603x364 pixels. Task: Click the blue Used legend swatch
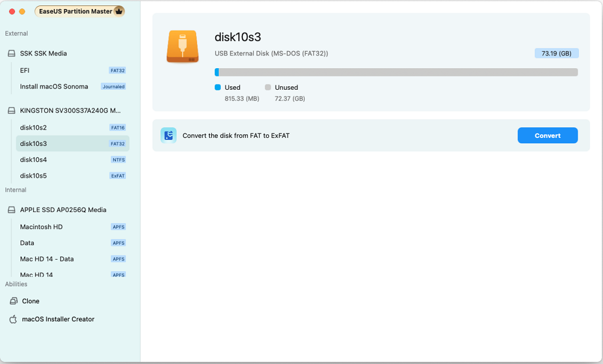[218, 87]
